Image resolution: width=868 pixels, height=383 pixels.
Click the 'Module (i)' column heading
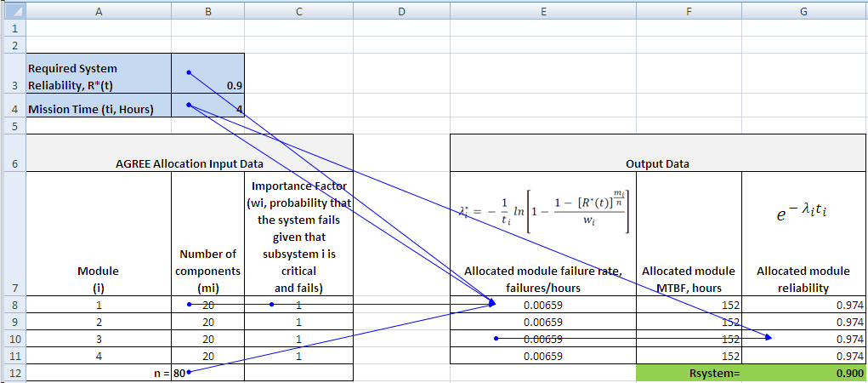(99, 233)
